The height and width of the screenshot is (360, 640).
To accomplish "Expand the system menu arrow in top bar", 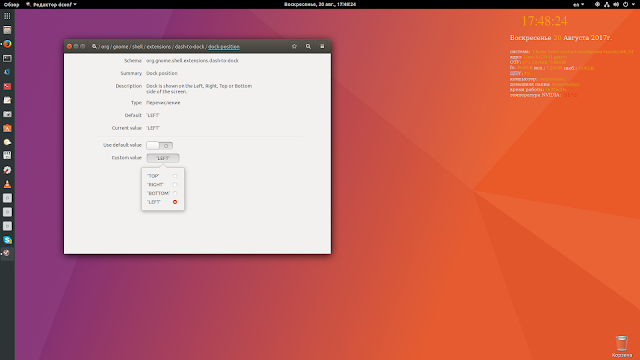I will [633, 4].
